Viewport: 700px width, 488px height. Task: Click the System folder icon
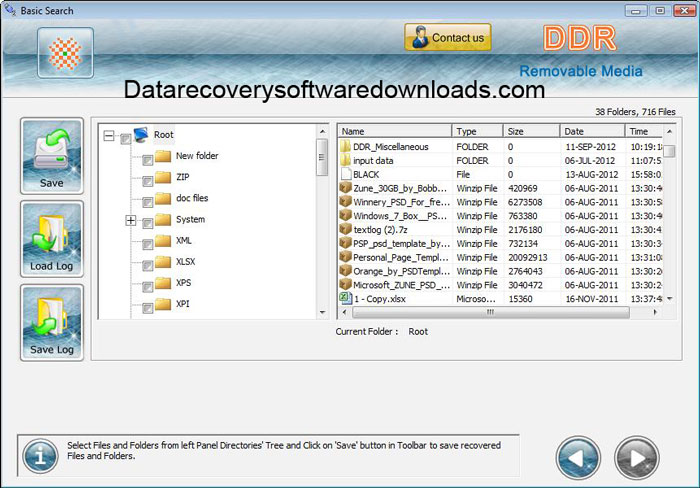coord(163,220)
